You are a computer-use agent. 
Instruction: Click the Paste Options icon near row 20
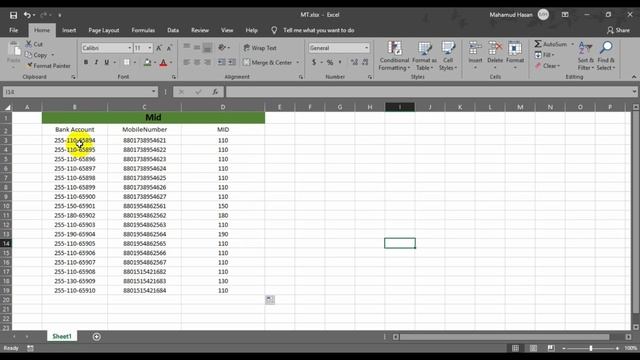270,300
